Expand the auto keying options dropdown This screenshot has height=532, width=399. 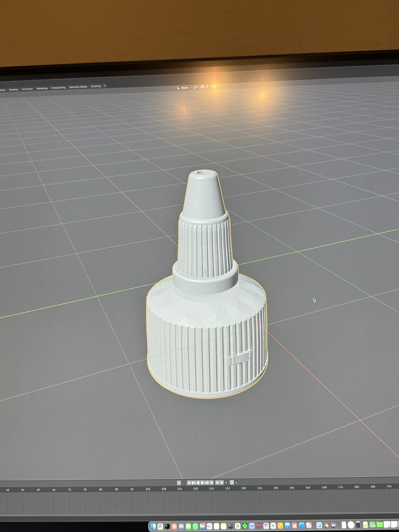(183, 483)
